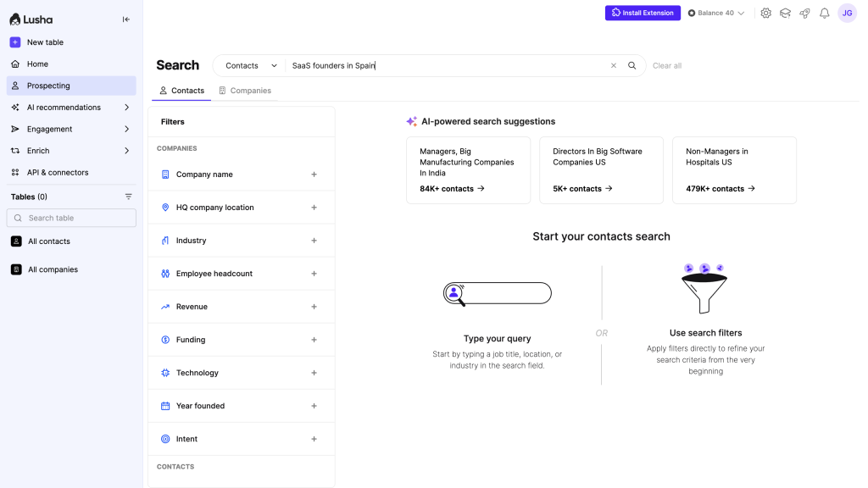Expand the Enrich submenu chevron
Screen dimensions: 868x488
(x=127, y=151)
